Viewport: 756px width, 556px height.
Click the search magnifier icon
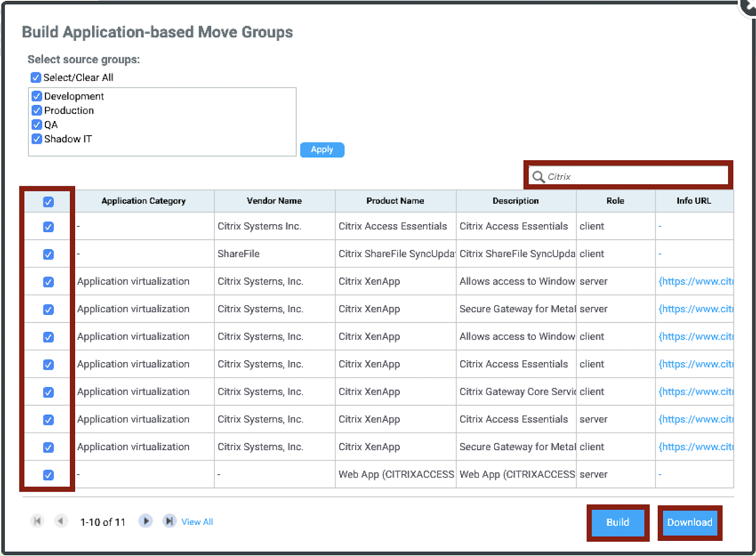coord(538,177)
